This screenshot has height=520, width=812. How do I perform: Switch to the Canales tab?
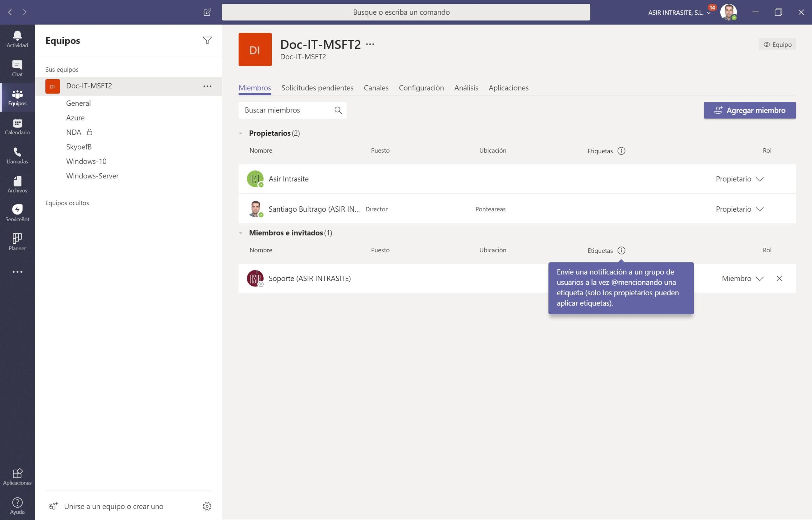point(376,88)
